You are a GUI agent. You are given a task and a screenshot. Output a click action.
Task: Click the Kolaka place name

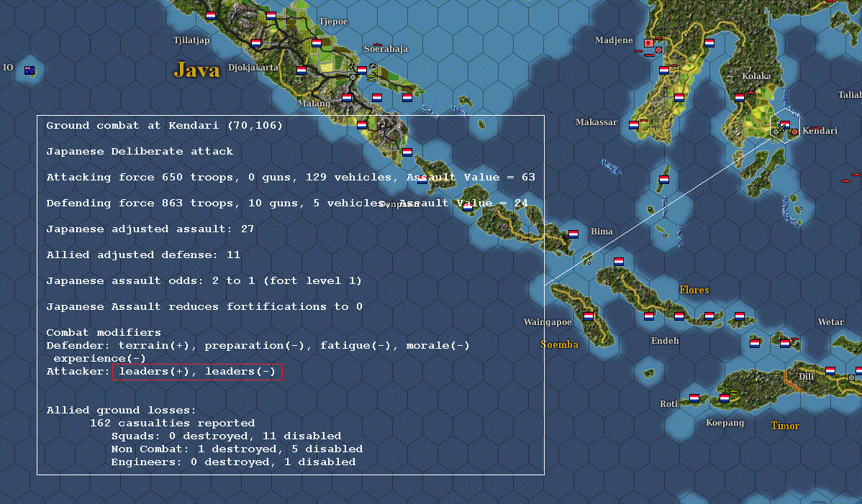(756, 76)
